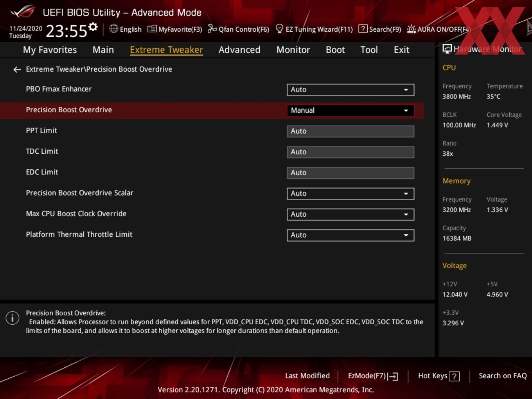The image size is (532, 399).
Task: Switch to EzMode(F7)
Action: pos(373,376)
